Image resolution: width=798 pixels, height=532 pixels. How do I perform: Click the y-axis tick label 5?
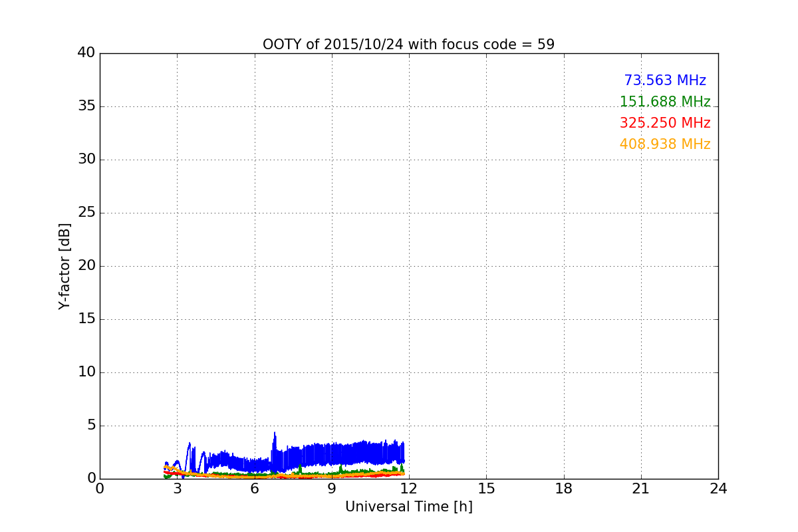tap(91, 426)
